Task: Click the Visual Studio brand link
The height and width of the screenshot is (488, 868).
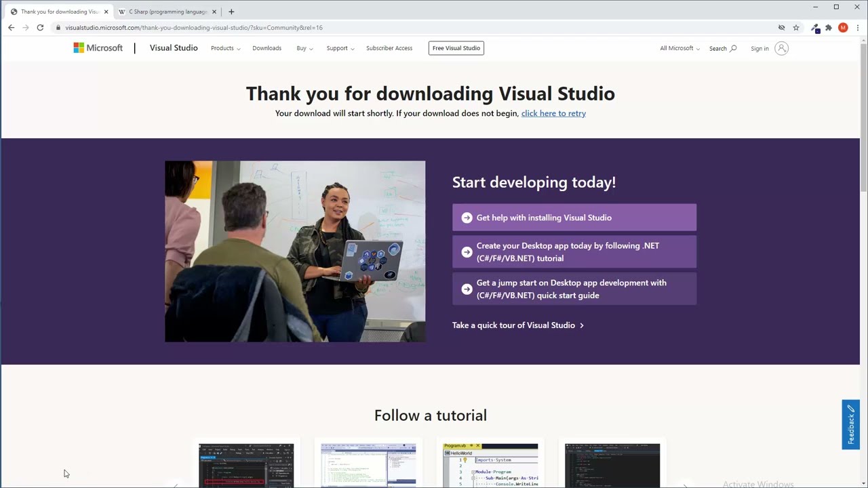Action: coord(174,48)
